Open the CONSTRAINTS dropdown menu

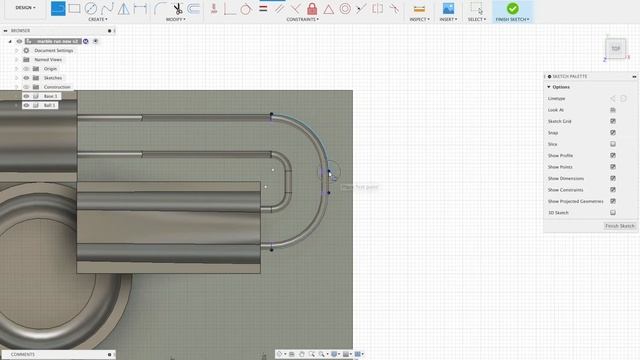[302, 19]
